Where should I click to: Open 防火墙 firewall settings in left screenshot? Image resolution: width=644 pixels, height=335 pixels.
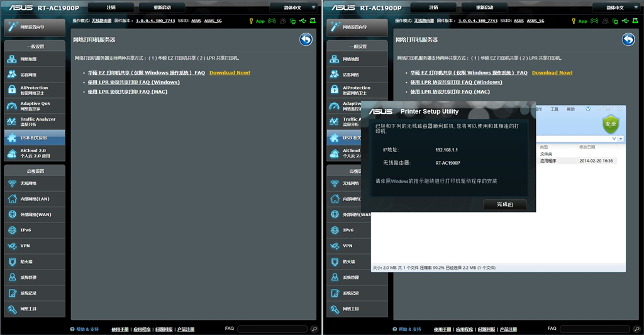tap(35, 261)
